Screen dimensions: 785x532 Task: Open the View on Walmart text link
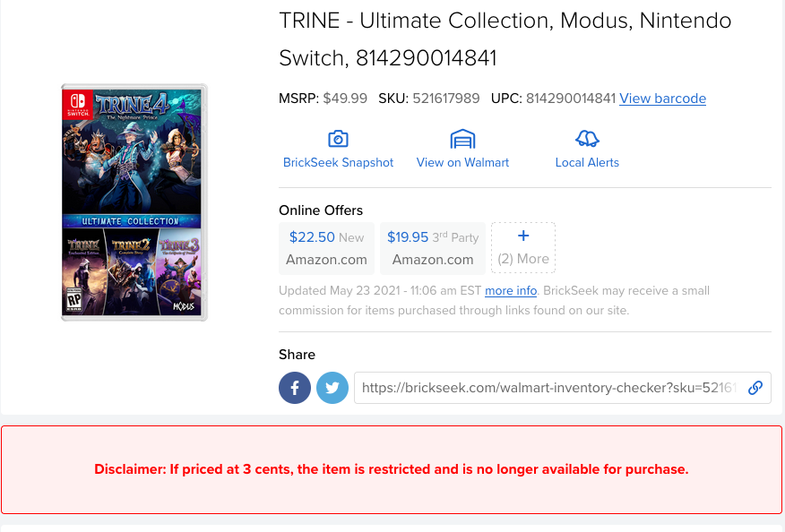point(462,163)
